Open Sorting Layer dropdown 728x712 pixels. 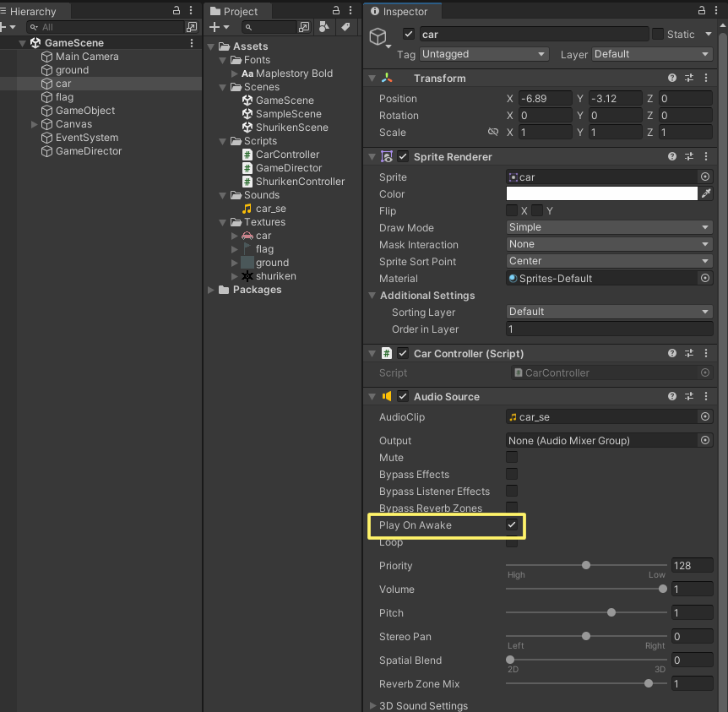[x=609, y=312]
